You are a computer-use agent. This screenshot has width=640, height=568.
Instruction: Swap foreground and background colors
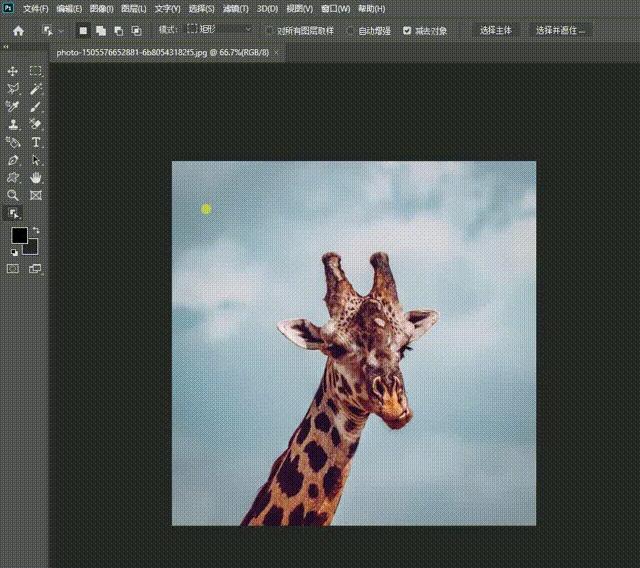click(36, 231)
